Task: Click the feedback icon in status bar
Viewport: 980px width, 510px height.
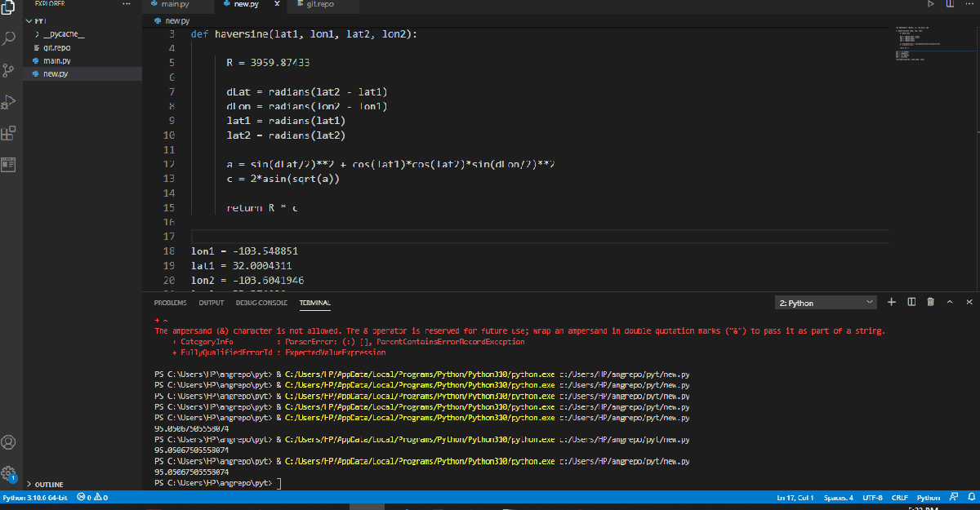Action: (x=952, y=497)
